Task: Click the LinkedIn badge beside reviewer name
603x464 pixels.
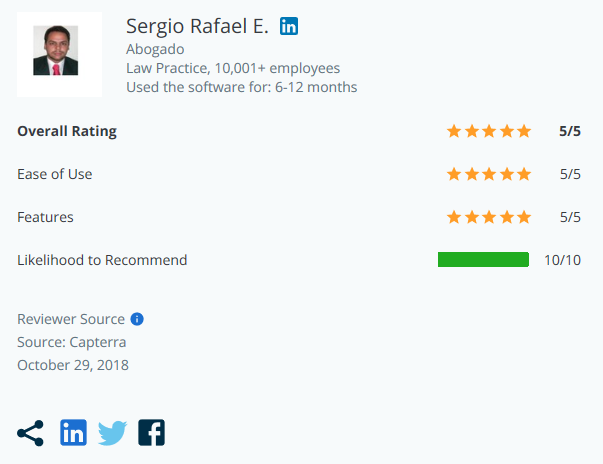Action: click(x=288, y=27)
